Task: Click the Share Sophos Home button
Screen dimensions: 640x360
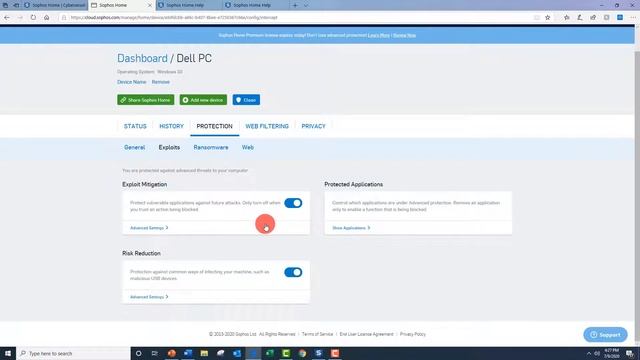Action: tap(146, 100)
